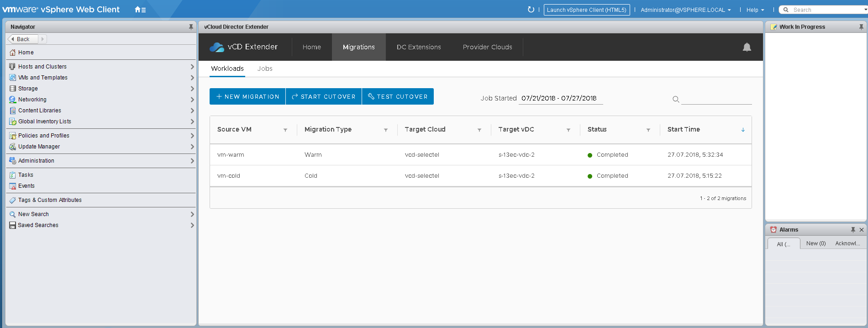Click the vCD Extender cloud logo

pos(217,47)
